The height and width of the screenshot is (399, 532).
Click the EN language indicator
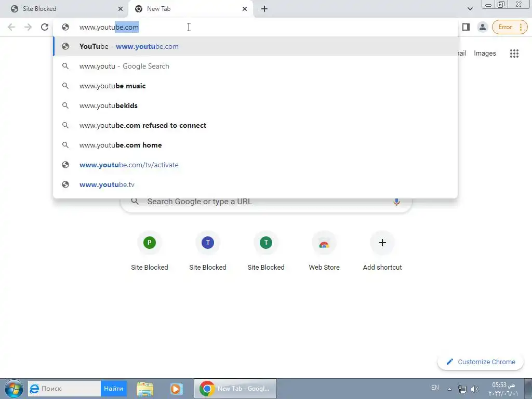pos(435,388)
